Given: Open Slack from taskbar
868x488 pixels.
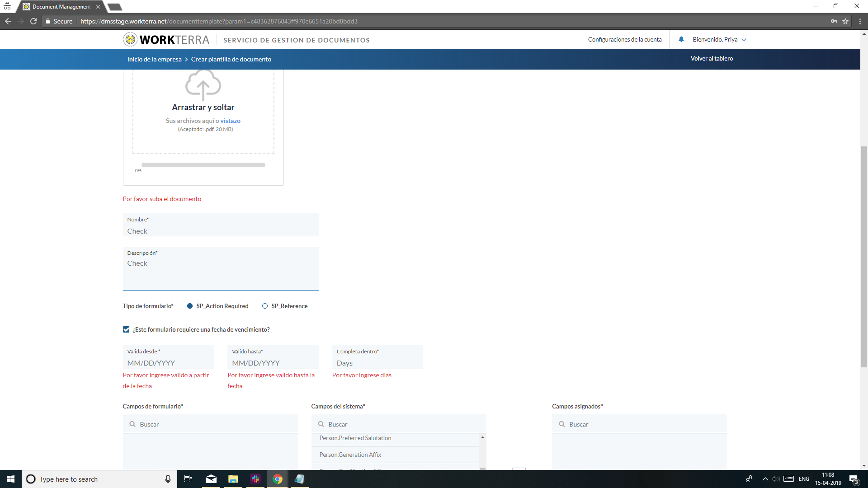Looking at the screenshot, I should click(255, 479).
